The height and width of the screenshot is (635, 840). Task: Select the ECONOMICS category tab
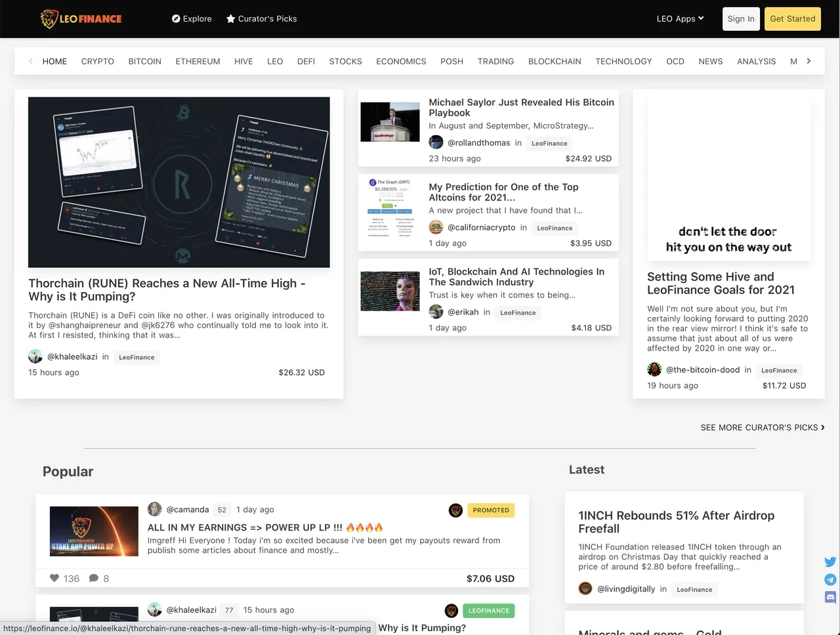coord(401,61)
